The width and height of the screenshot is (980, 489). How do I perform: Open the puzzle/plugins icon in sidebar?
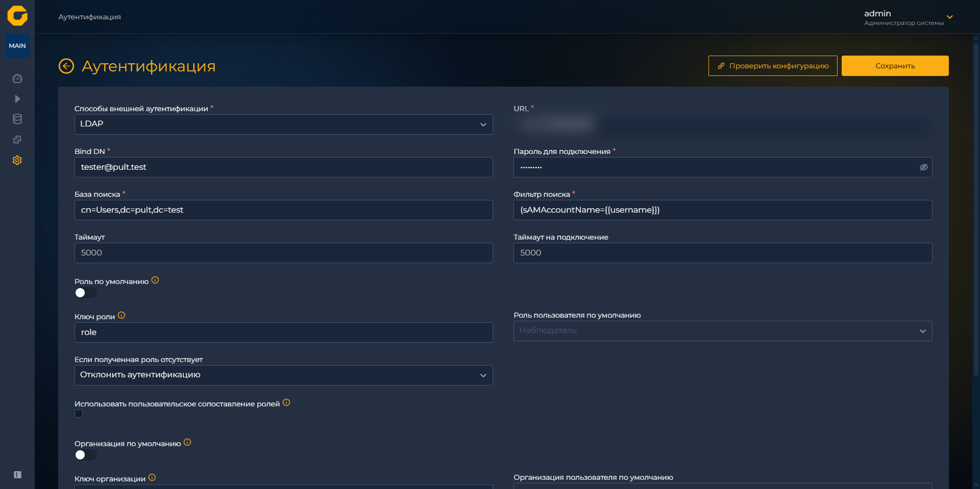coord(17,140)
